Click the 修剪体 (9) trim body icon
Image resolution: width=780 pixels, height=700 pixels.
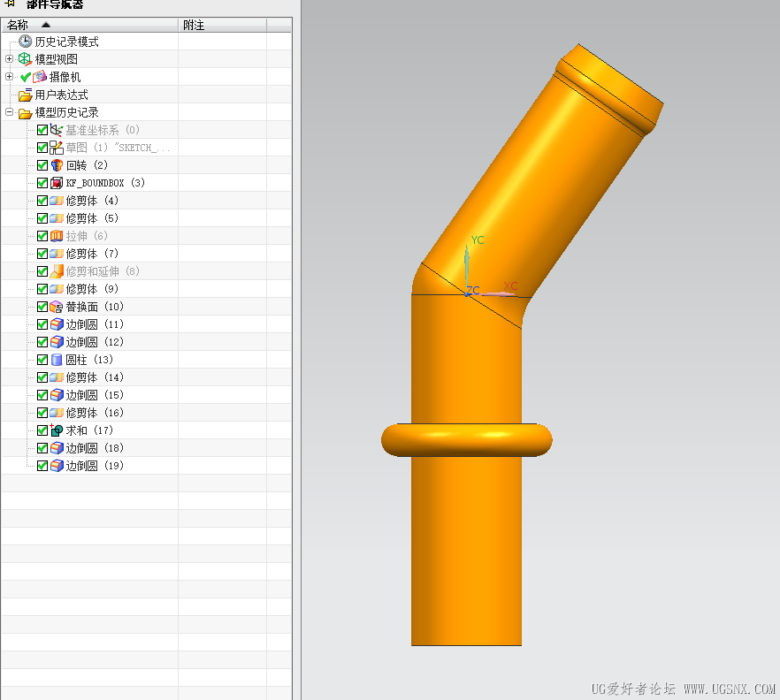tap(57, 289)
